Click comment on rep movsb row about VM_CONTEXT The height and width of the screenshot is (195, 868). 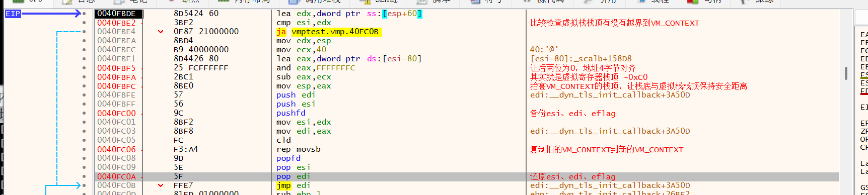[606, 149]
